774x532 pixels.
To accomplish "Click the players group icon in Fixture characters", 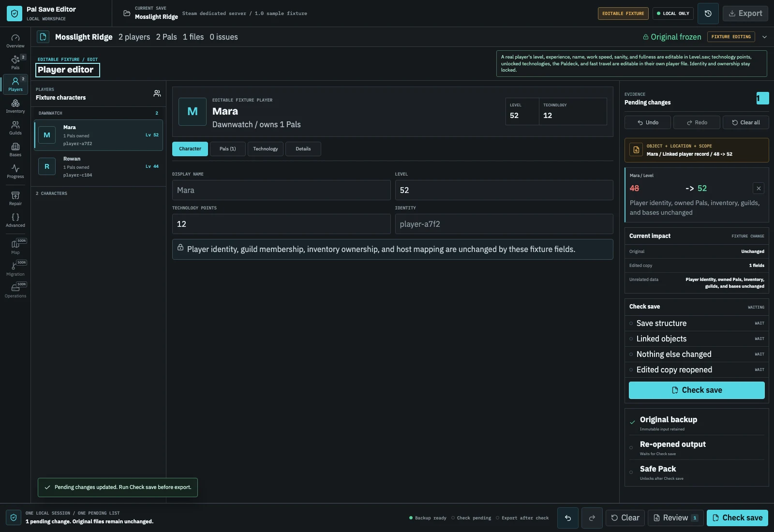I will [x=157, y=93].
